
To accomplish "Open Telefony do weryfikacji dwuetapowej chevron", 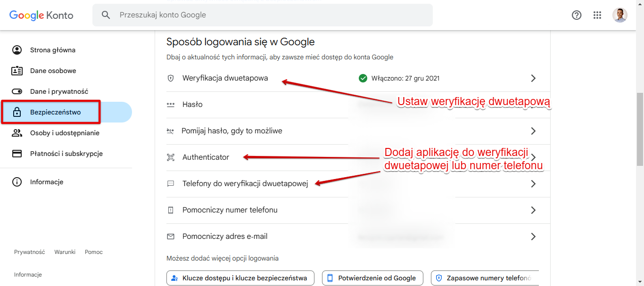I will pyautogui.click(x=533, y=184).
